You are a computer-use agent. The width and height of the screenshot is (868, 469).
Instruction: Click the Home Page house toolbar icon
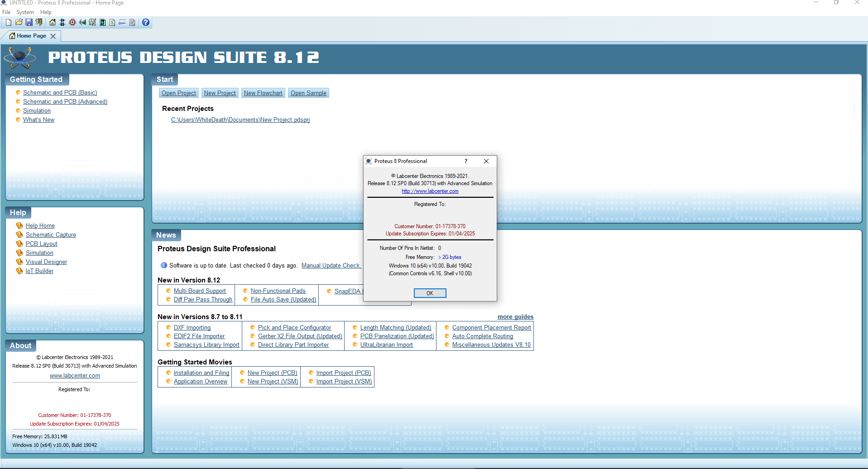pos(53,22)
